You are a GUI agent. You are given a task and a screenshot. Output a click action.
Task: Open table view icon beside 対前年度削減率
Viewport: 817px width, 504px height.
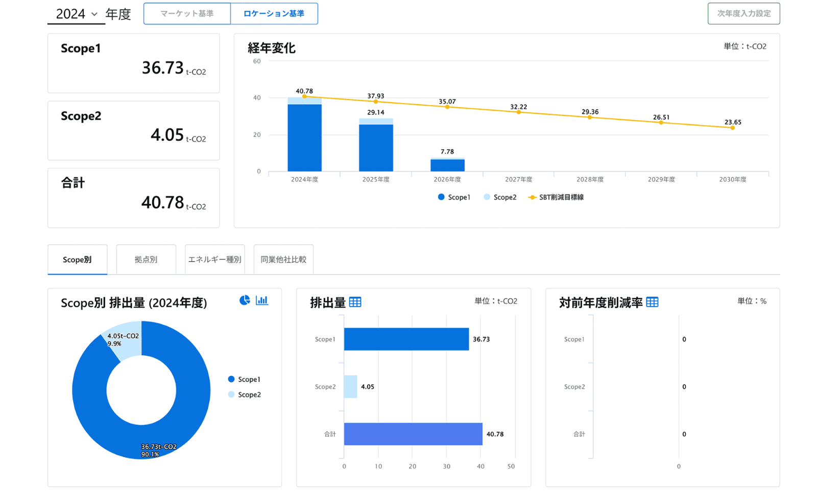pos(652,302)
